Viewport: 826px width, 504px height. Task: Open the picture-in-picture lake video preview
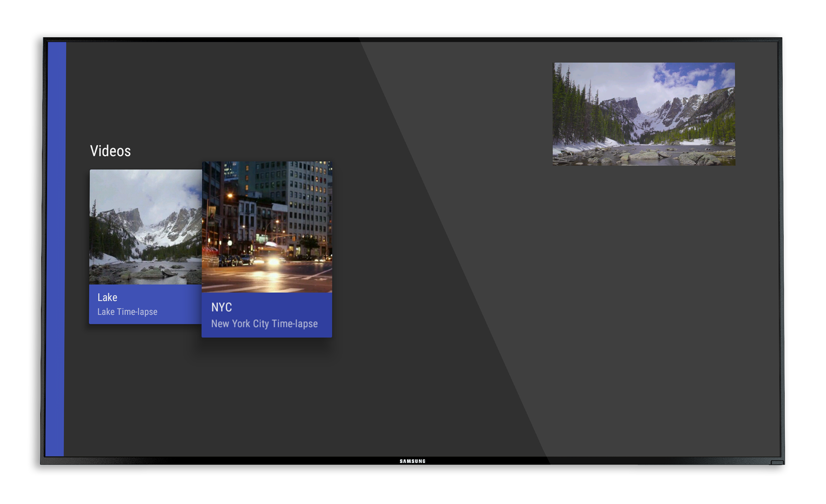pyautogui.click(x=644, y=114)
